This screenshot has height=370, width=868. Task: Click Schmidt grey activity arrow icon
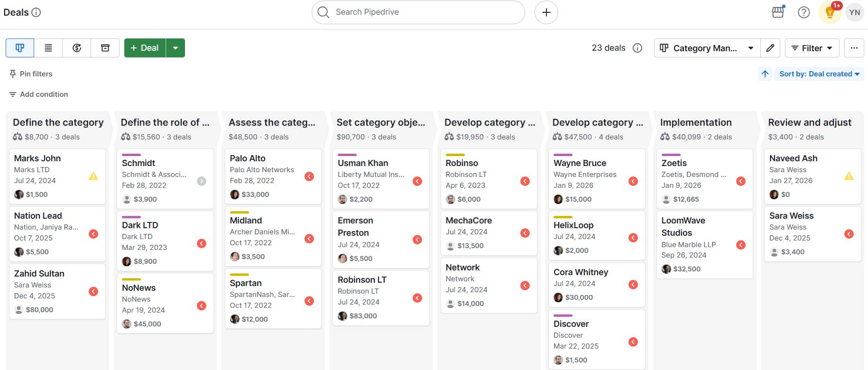pyautogui.click(x=202, y=181)
